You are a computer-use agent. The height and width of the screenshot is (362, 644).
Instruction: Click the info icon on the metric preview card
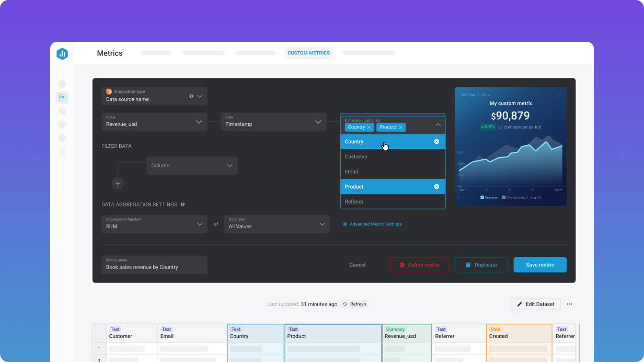click(x=558, y=94)
